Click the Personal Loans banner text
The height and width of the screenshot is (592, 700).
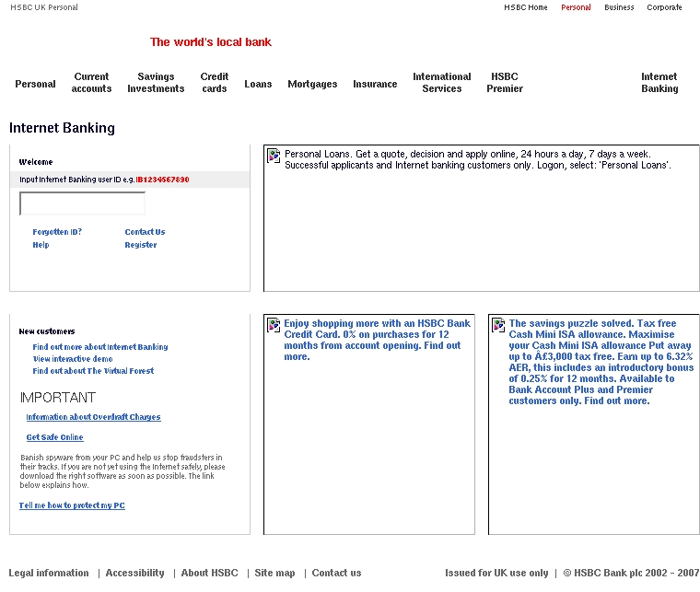[478, 159]
